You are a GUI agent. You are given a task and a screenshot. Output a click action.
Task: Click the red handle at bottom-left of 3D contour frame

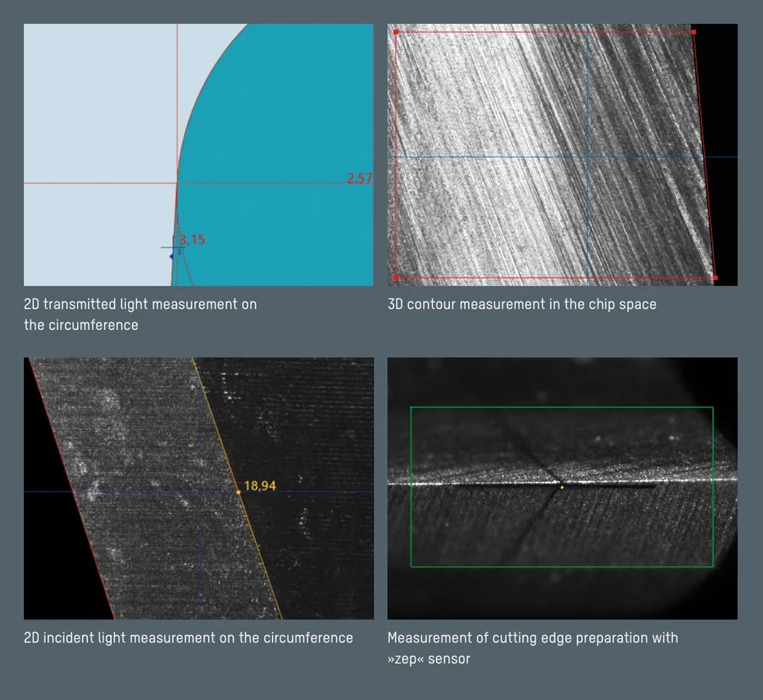(395, 277)
